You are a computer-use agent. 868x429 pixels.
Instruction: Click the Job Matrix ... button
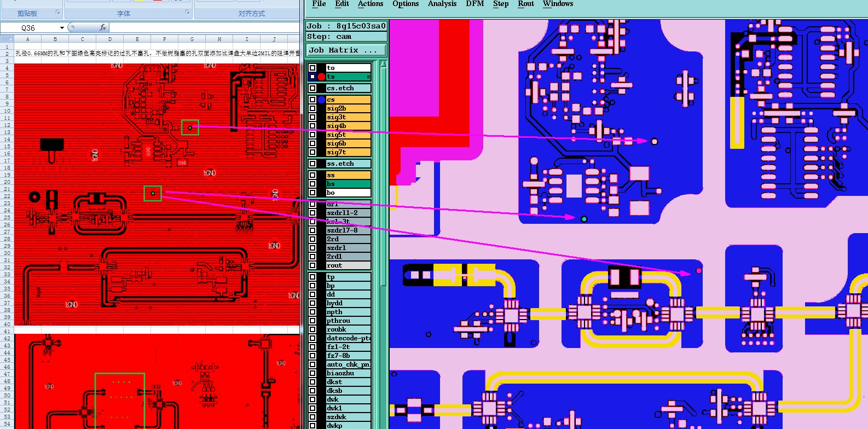point(346,50)
